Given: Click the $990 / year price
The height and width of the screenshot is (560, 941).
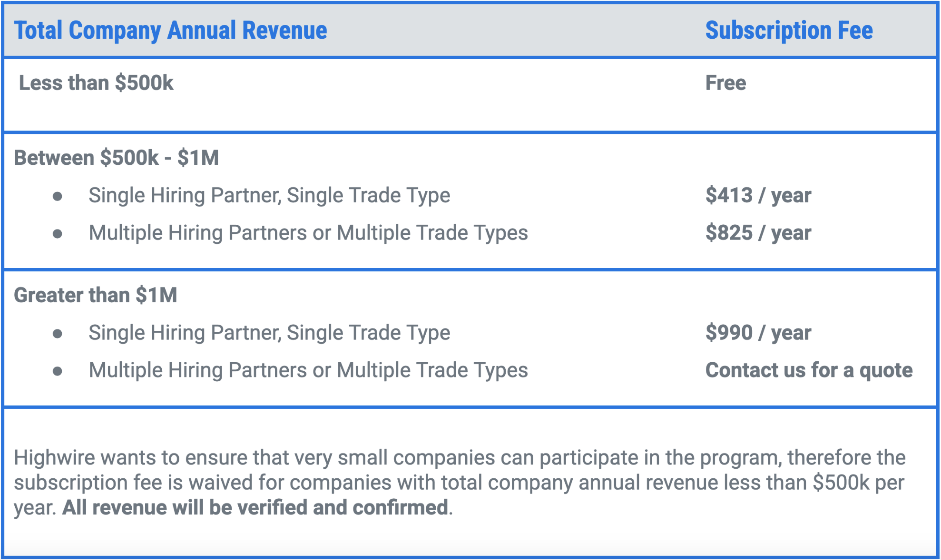Looking at the screenshot, I should point(758,333).
